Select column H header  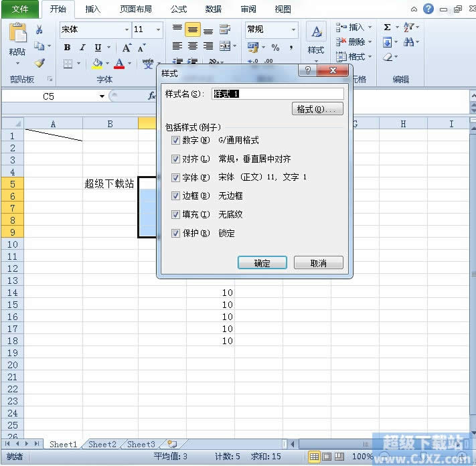[403, 124]
